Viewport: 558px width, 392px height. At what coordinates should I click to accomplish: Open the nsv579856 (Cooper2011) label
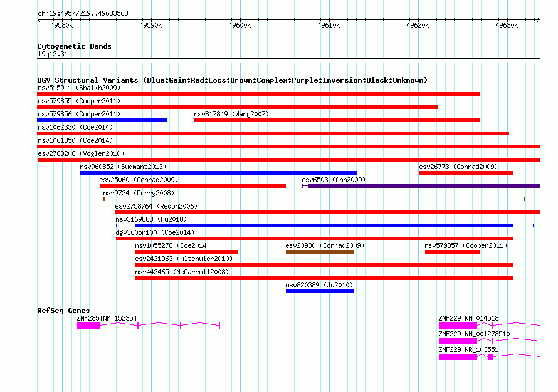[x=79, y=114]
